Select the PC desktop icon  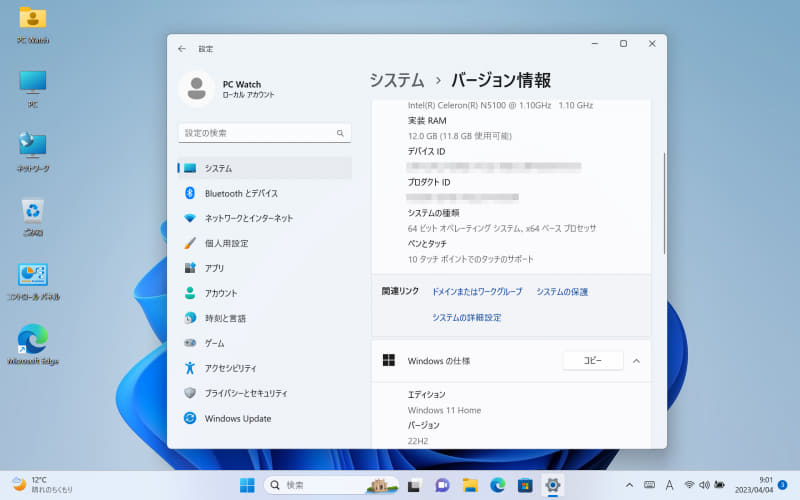point(33,89)
